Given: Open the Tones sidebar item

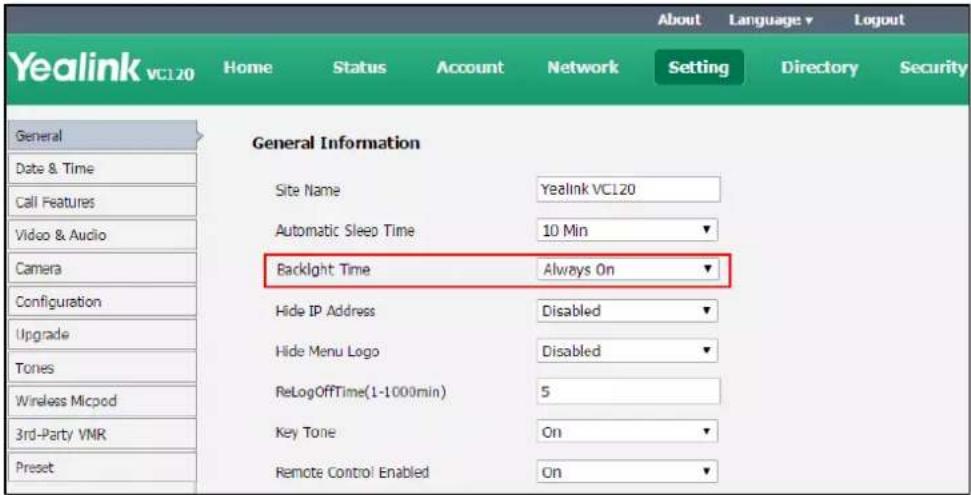Looking at the screenshot, I should pos(102,368).
